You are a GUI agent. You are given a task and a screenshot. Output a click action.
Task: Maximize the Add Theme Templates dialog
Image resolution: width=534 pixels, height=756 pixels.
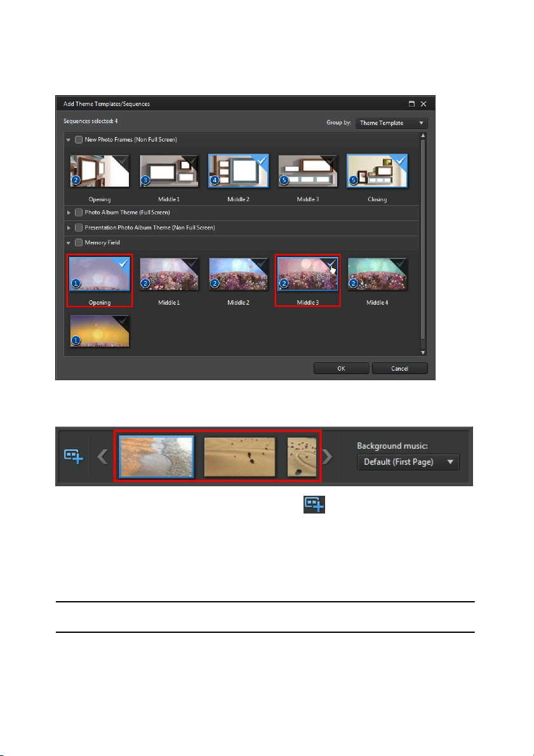[411, 103]
